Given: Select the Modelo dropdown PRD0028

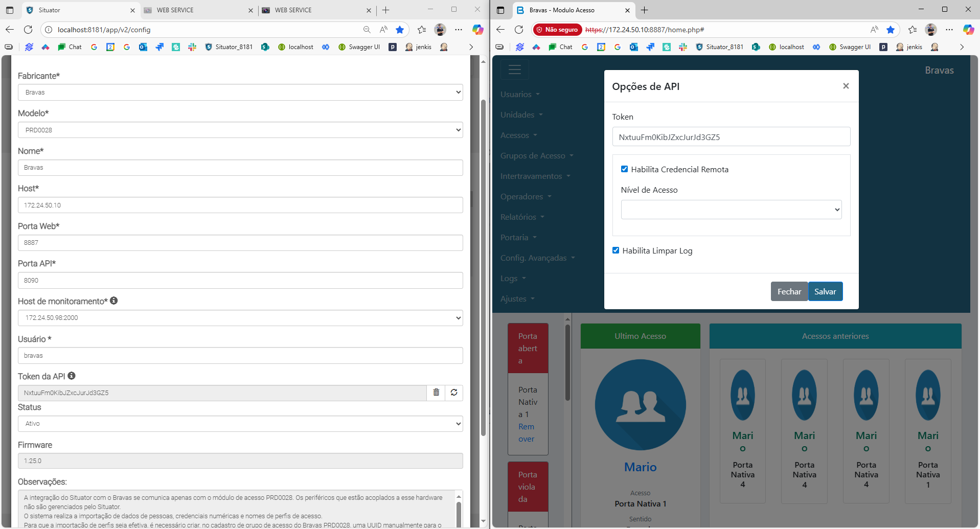Looking at the screenshot, I should [240, 130].
